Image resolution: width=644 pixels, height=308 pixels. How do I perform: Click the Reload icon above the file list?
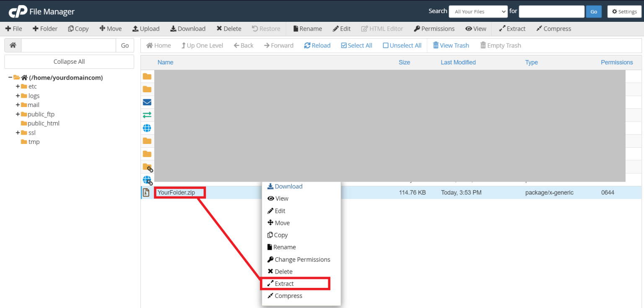317,45
